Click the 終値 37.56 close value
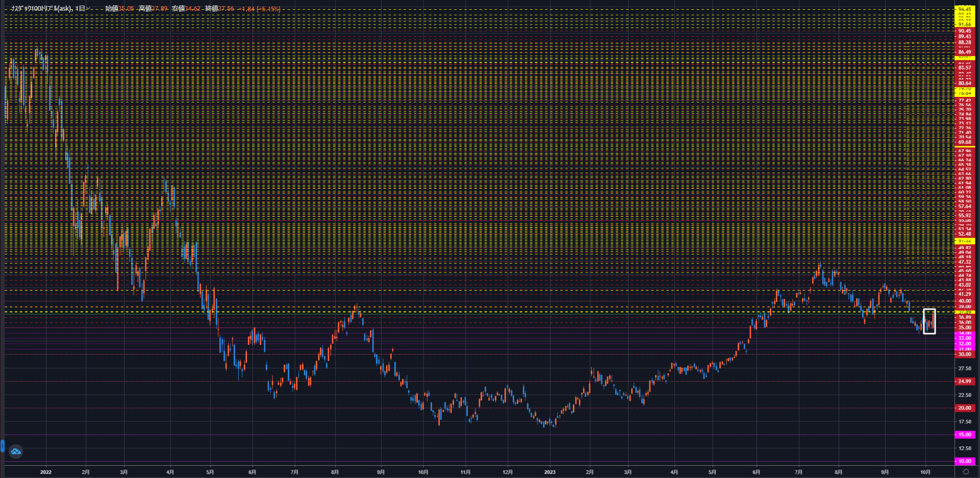 tap(219, 9)
